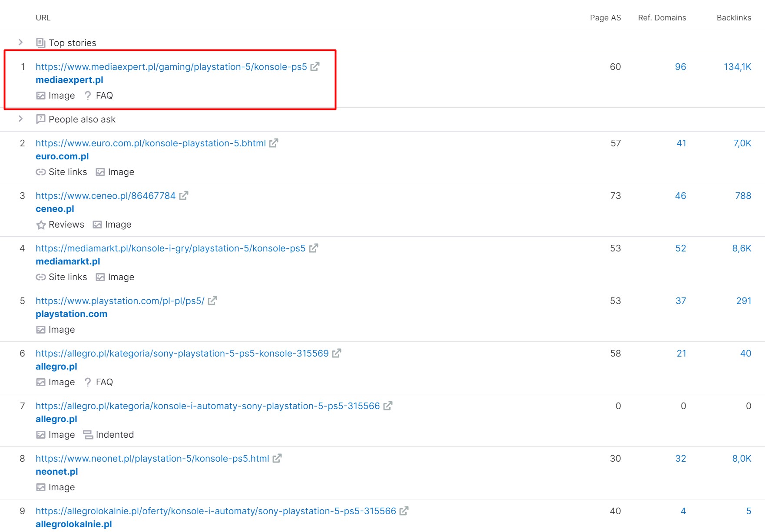The height and width of the screenshot is (532, 765).
Task: Open external link icon for playstation.com URL
Action: [212, 301]
